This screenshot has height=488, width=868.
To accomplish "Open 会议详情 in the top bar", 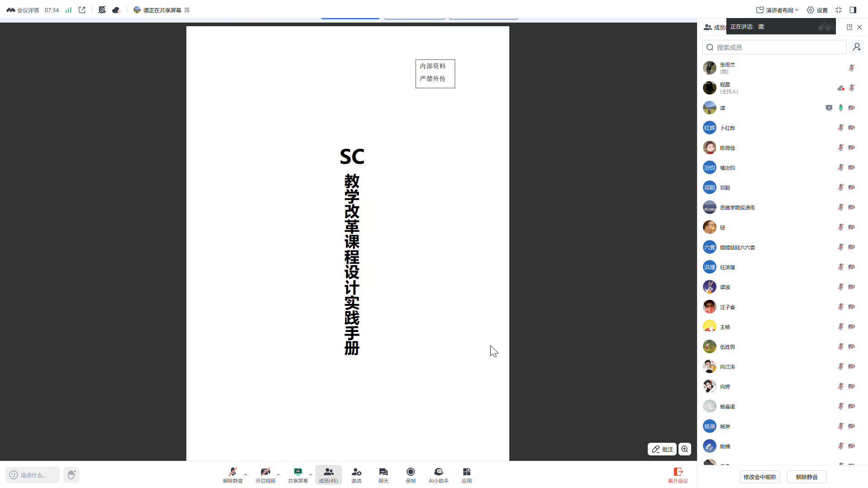I will tap(23, 10).
